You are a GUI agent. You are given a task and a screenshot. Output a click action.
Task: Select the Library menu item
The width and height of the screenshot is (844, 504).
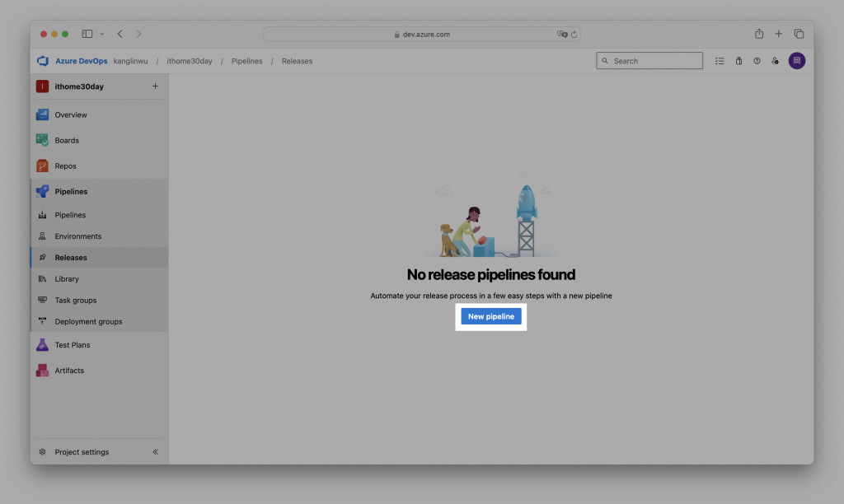coord(67,278)
